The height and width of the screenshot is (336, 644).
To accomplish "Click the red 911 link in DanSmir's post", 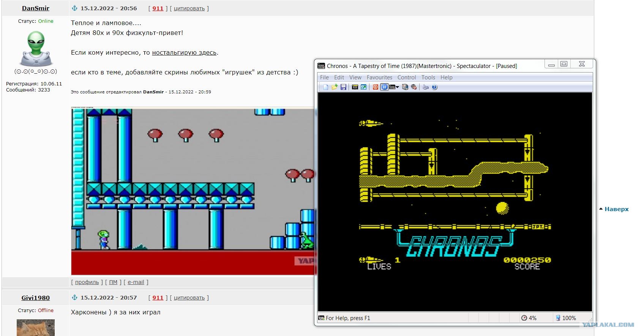I will [x=158, y=8].
